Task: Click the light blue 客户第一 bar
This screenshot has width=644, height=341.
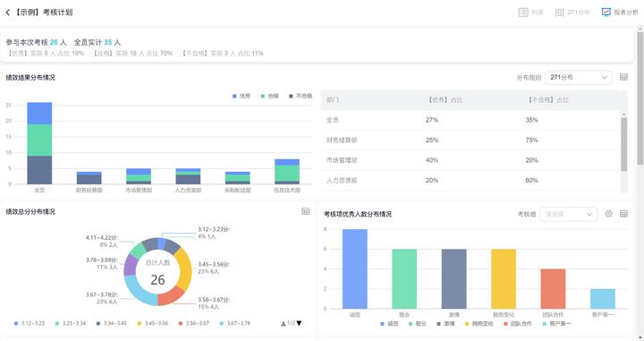Action: pos(603,299)
